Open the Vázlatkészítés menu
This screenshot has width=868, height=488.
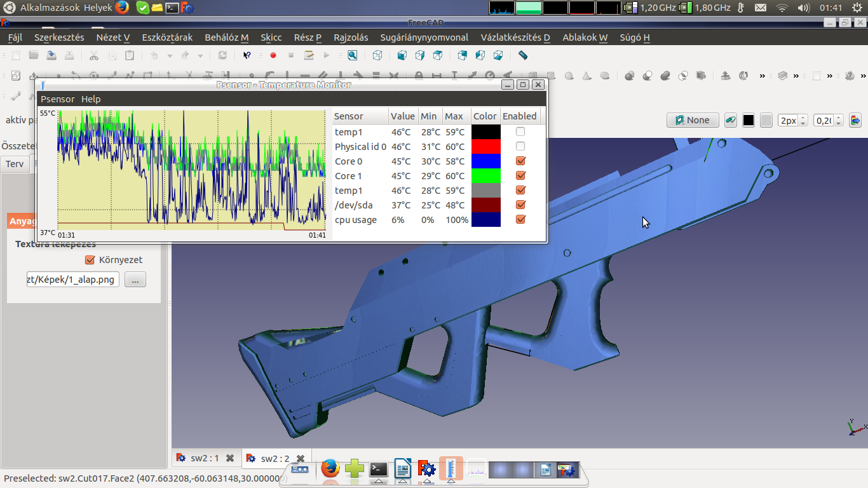click(x=515, y=37)
